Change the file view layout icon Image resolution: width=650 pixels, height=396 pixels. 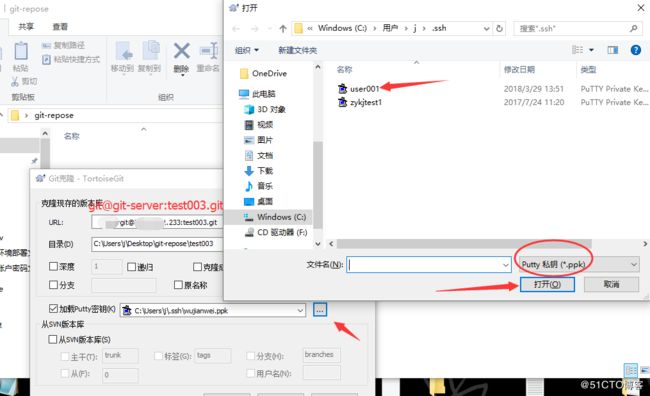577,50
